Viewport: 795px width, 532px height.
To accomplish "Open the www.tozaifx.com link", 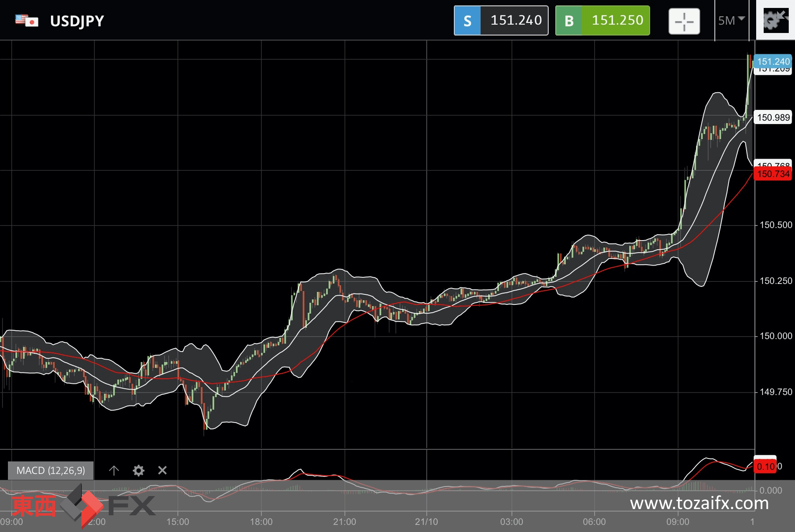I will pyautogui.click(x=699, y=503).
